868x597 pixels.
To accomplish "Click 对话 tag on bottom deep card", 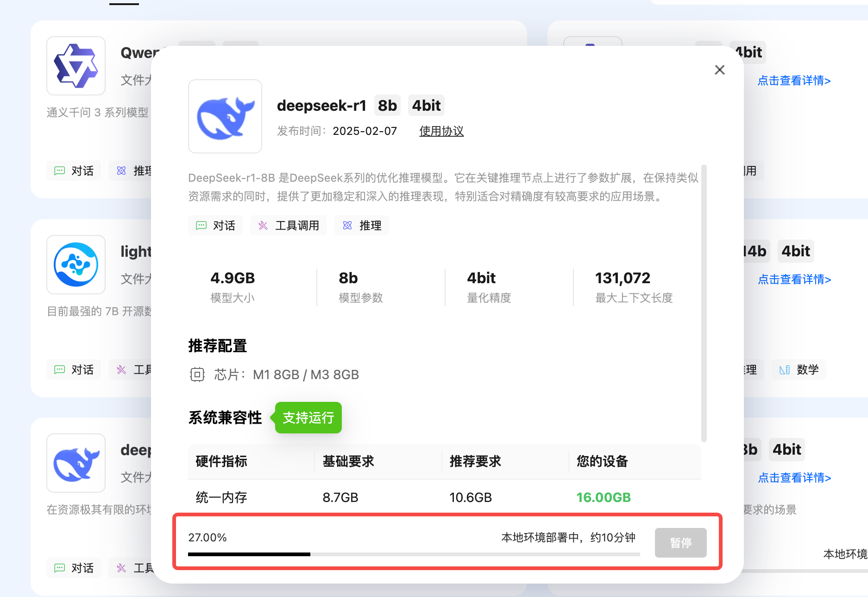I will (x=74, y=568).
